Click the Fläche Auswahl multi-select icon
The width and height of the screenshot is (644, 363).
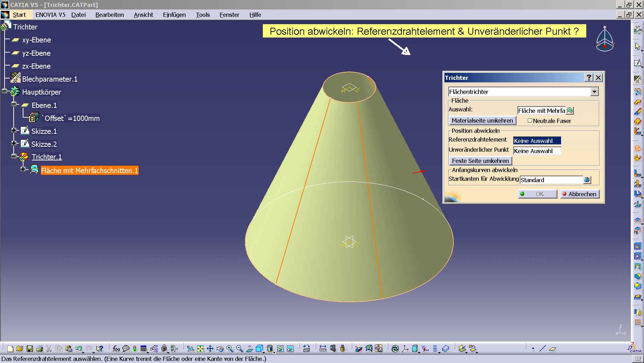point(570,111)
